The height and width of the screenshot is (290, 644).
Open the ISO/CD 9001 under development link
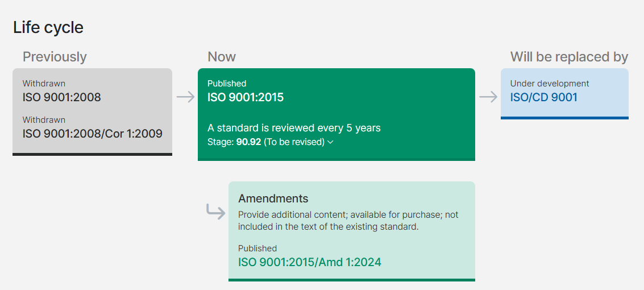pos(543,97)
